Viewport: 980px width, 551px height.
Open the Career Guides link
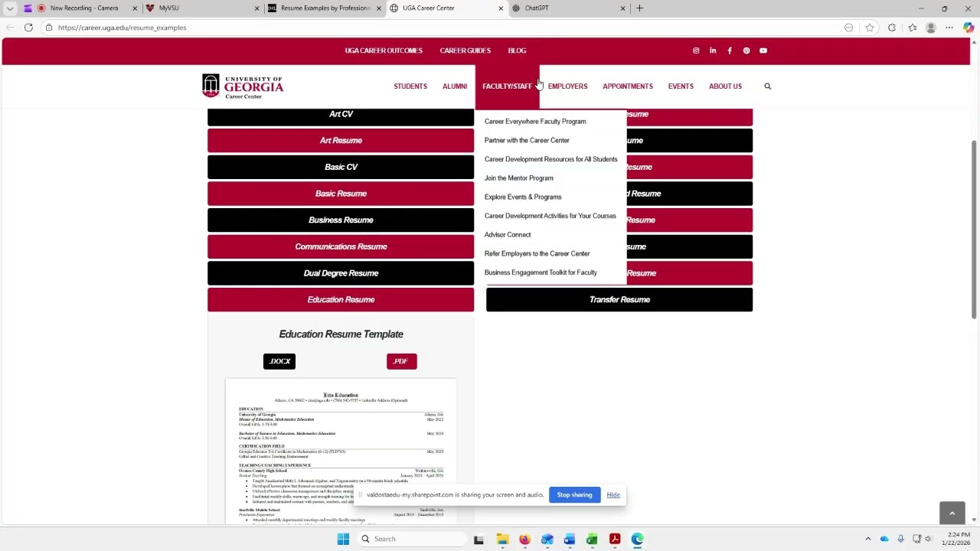pos(465,51)
